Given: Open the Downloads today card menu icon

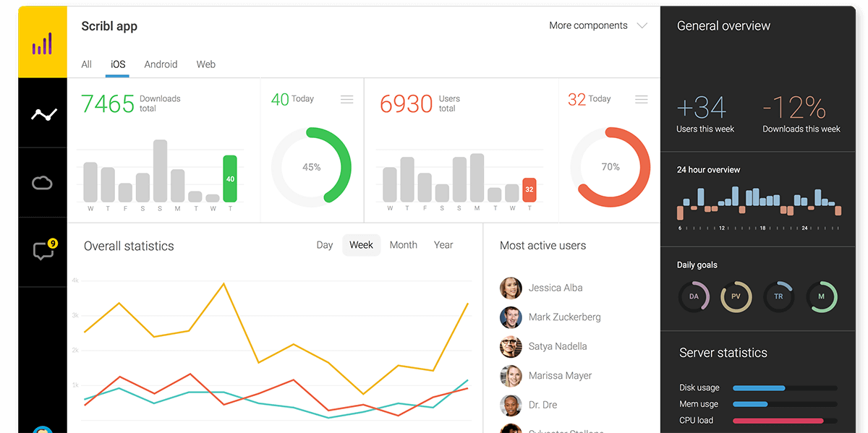Looking at the screenshot, I should 347,99.
